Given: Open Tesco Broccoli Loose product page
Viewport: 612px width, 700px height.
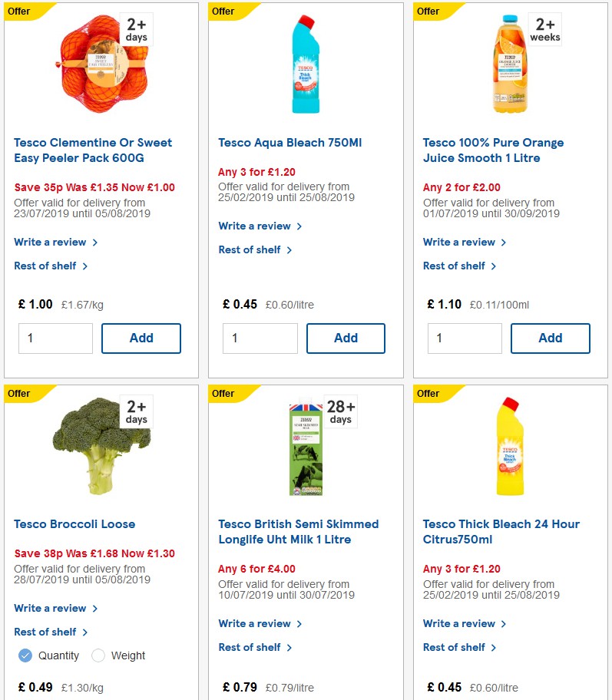Looking at the screenshot, I should [74, 523].
